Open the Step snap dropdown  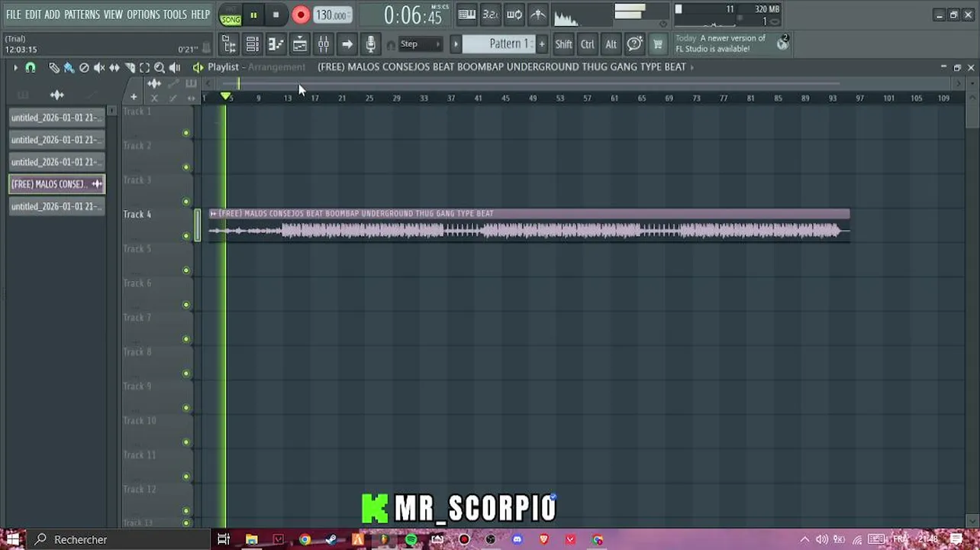tap(420, 44)
